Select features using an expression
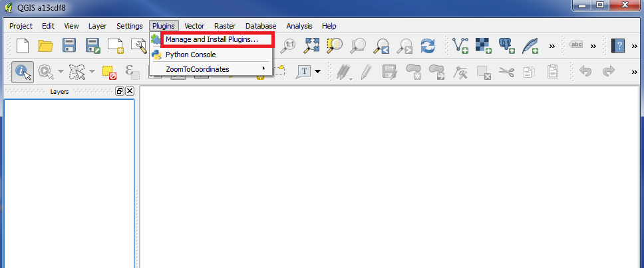The image size is (644, 268). pyautogui.click(x=132, y=72)
